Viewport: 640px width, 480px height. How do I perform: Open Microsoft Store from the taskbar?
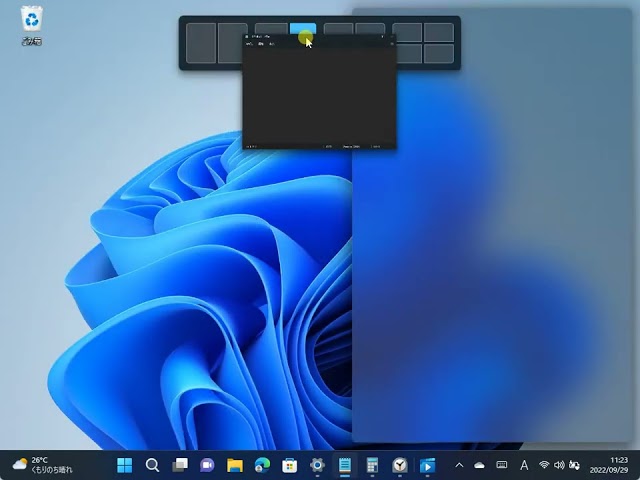point(290,465)
